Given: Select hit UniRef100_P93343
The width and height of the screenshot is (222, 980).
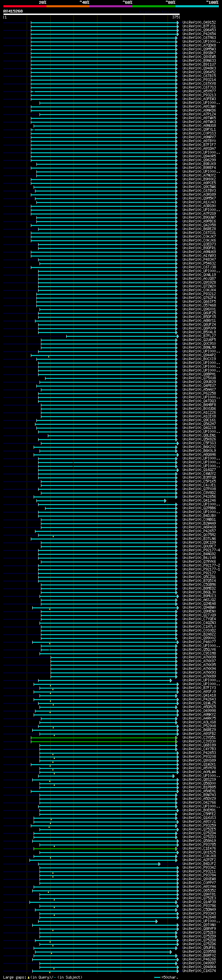Looking at the screenshot, I should click(199, 913).
